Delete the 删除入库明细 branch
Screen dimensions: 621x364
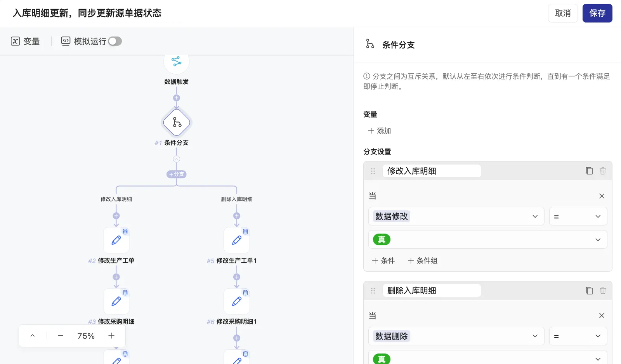pyautogui.click(x=603, y=290)
